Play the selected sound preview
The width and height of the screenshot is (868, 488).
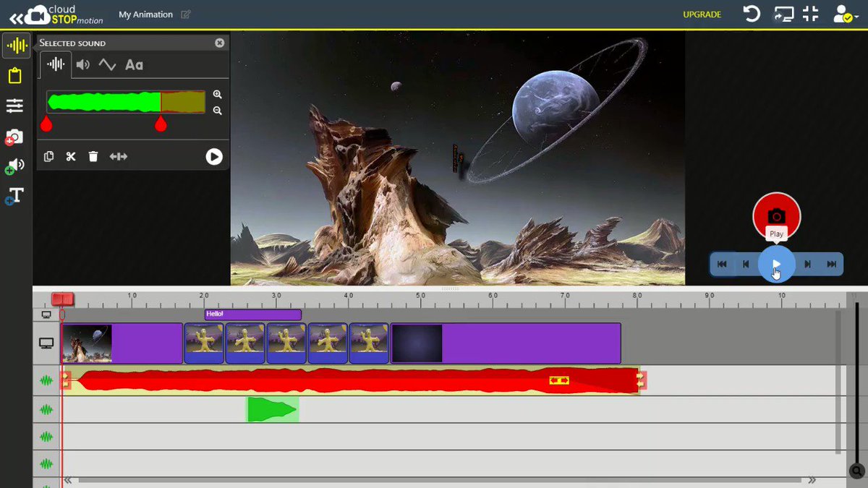click(214, 156)
